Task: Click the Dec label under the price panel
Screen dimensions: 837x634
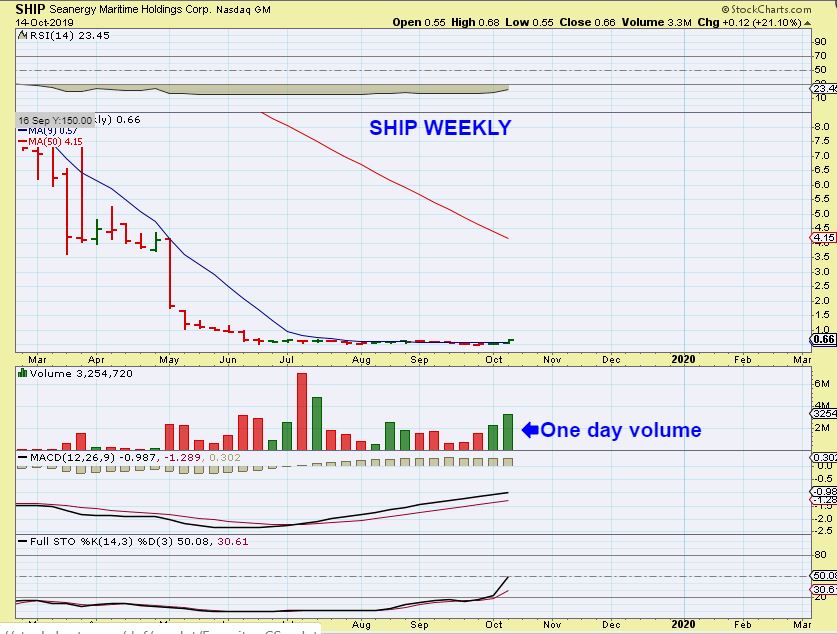Action: click(611, 359)
